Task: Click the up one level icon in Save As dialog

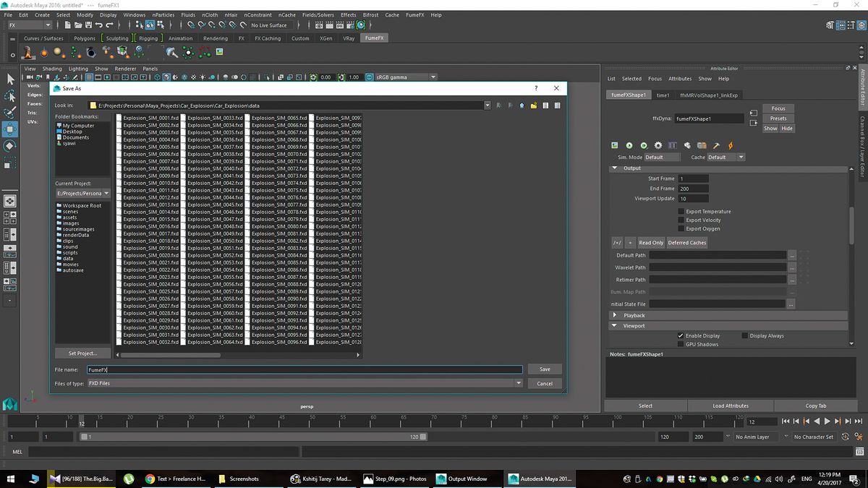Action: (x=522, y=106)
